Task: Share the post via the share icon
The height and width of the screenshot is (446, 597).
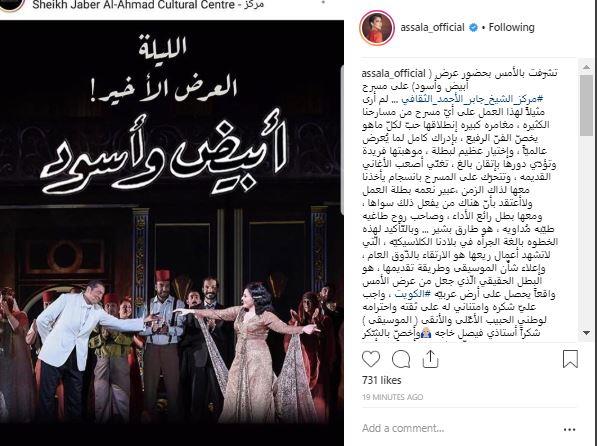Action: tap(430, 359)
